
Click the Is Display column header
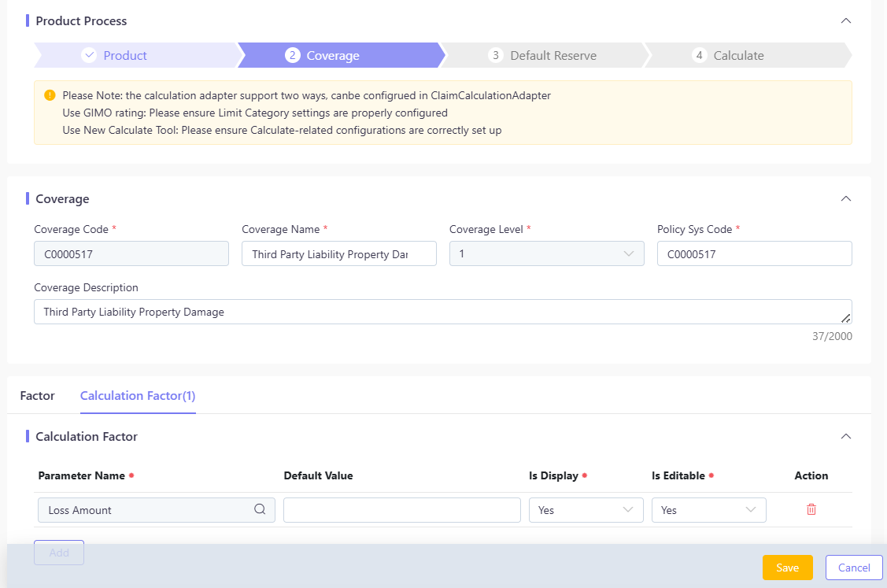553,475
